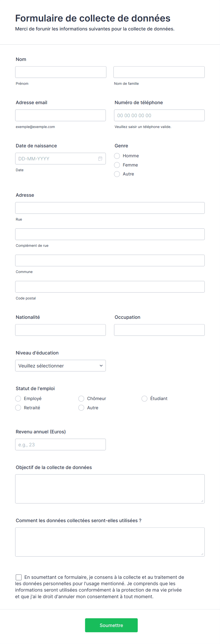220x644 pixels.
Task: Select Employé employment status
Action: coord(18,398)
